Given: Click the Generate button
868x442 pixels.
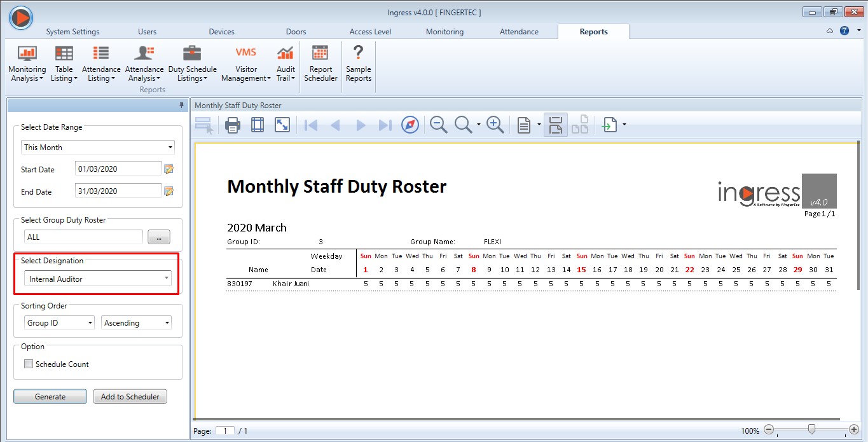Looking at the screenshot, I should click(50, 396).
